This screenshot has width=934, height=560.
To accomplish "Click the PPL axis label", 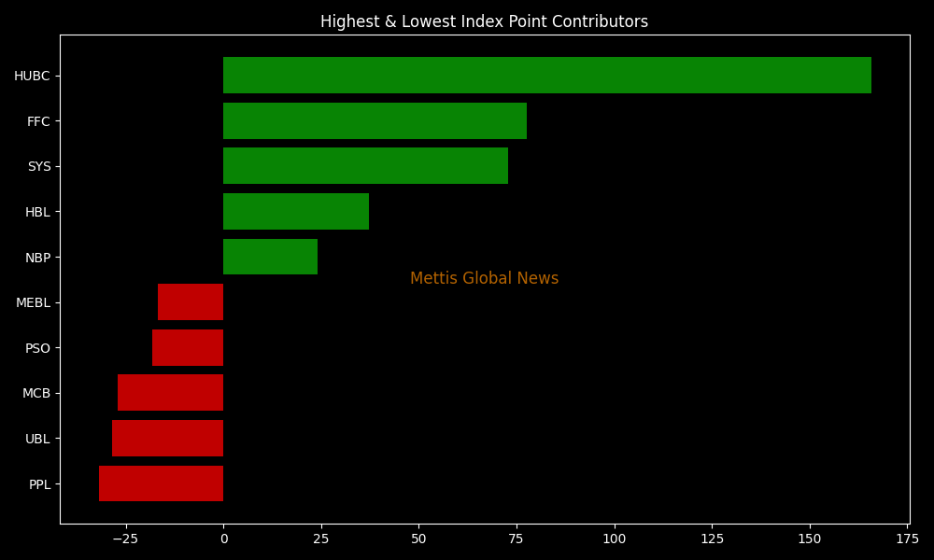I will tap(40, 485).
